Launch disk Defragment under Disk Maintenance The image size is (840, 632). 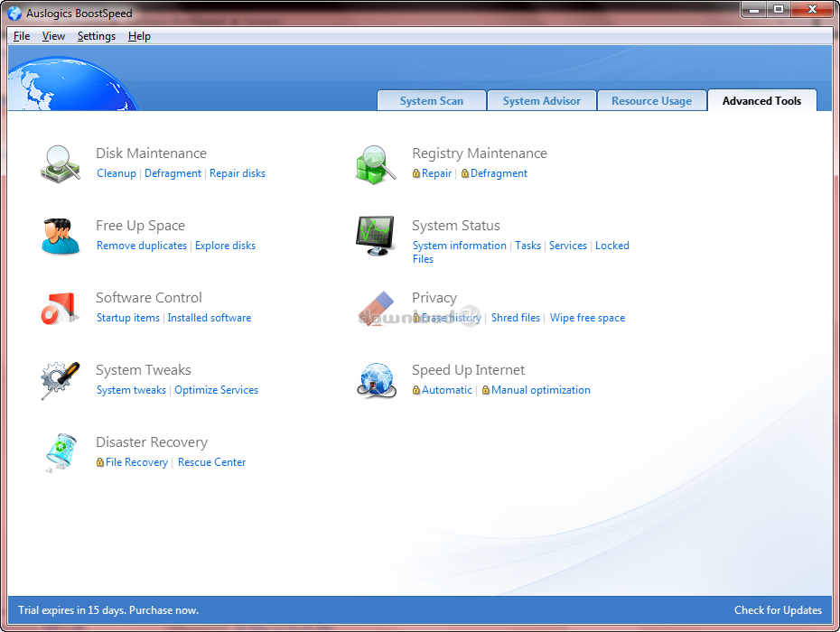pos(173,173)
